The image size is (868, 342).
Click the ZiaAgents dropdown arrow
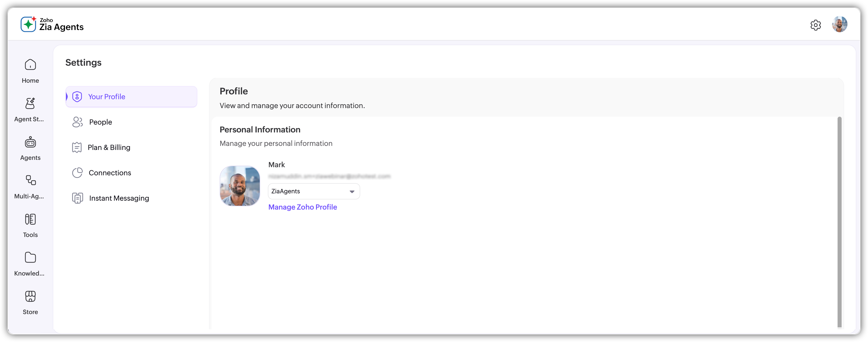tap(352, 192)
